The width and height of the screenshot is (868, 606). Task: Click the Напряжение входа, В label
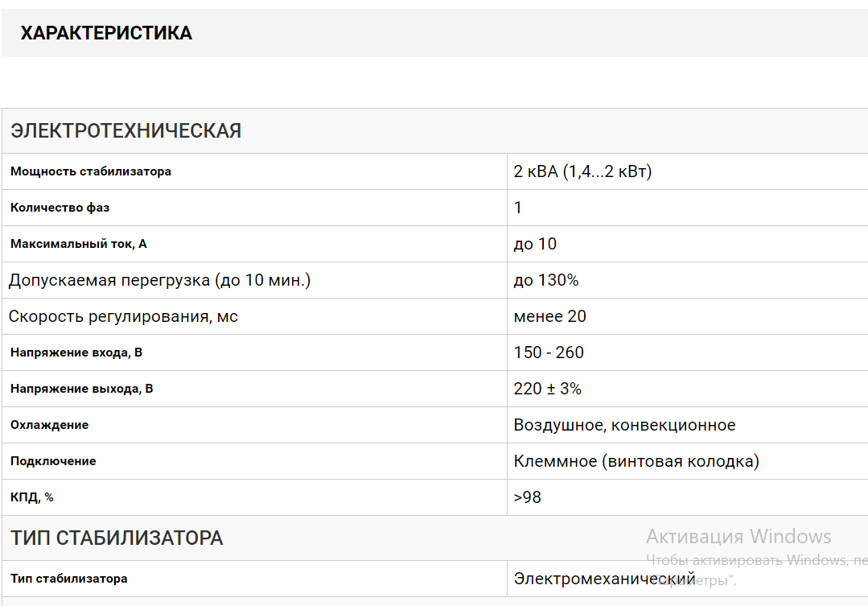coord(76,352)
